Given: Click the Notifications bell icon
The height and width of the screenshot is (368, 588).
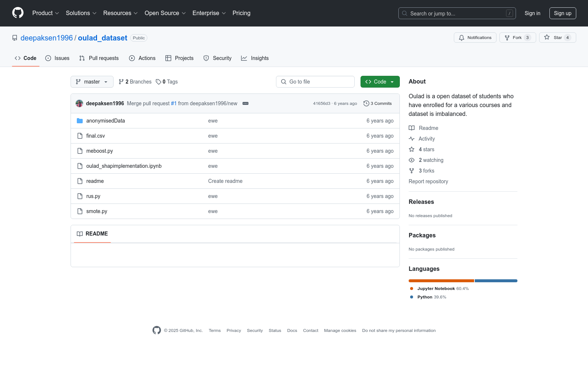Looking at the screenshot, I should [462, 38].
